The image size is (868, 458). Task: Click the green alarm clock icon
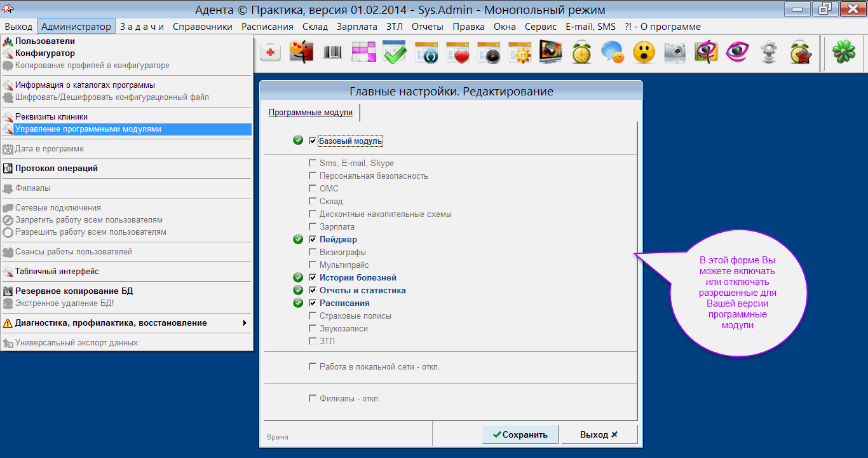tap(581, 53)
